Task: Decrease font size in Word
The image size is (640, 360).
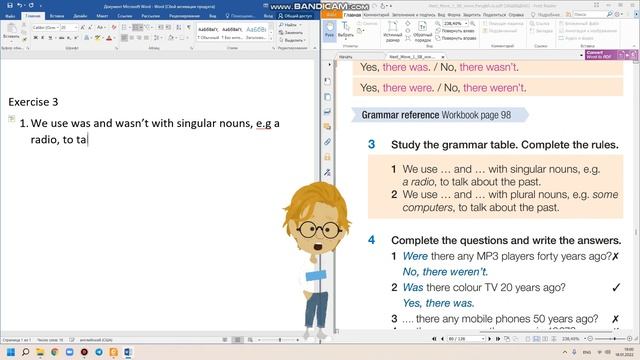Action: (x=89, y=27)
